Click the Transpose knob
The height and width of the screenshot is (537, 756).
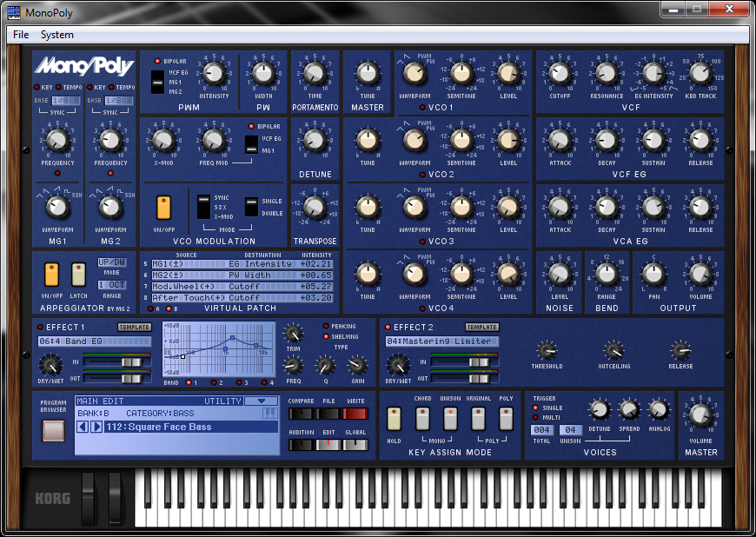315,208
